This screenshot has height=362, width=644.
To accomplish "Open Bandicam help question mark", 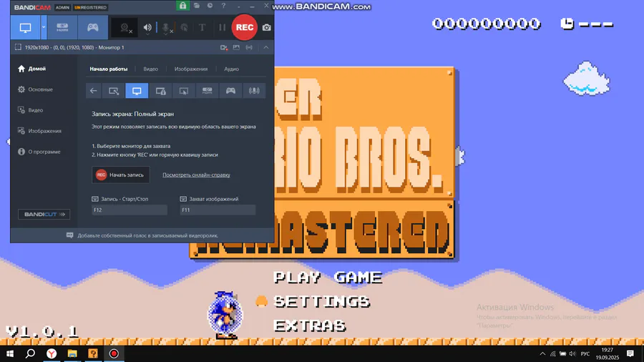I will pyautogui.click(x=223, y=6).
